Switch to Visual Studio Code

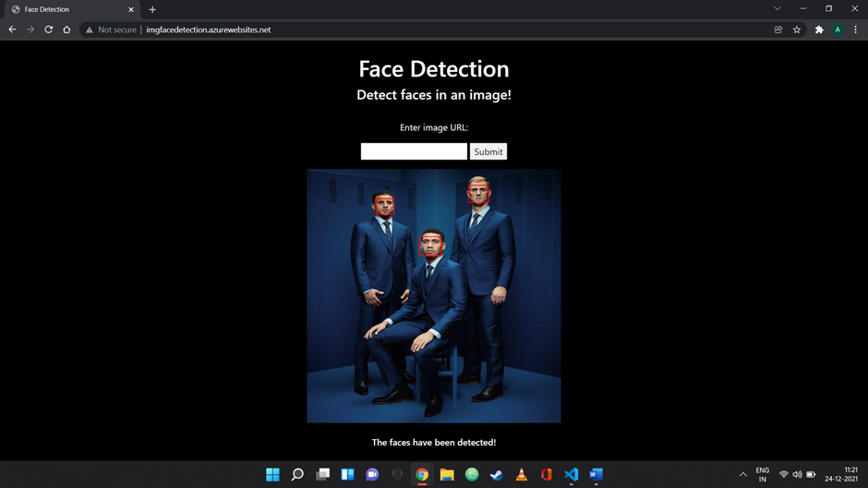click(x=572, y=475)
